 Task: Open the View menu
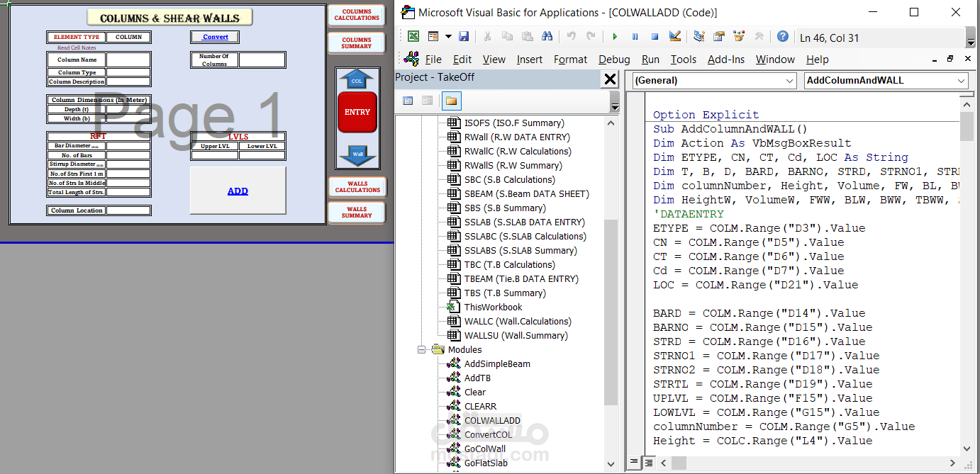click(494, 60)
